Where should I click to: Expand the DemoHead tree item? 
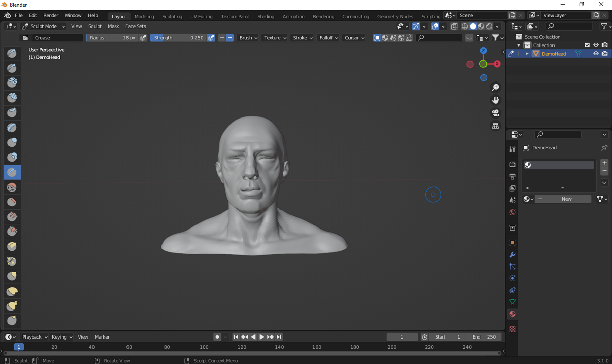click(x=527, y=54)
